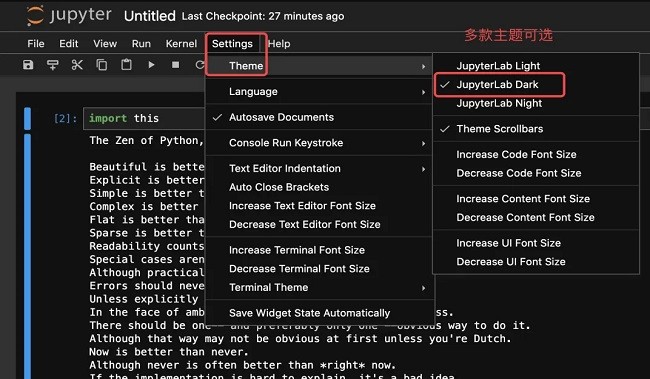This screenshot has height=379, width=650.
Task: Expand Terminal Theme submenu
Action: (x=319, y=287)
